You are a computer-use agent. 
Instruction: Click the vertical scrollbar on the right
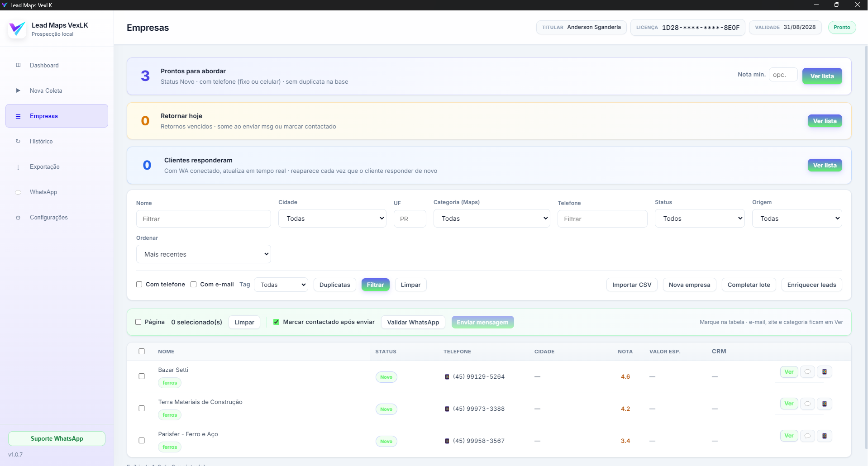point(866,247)
